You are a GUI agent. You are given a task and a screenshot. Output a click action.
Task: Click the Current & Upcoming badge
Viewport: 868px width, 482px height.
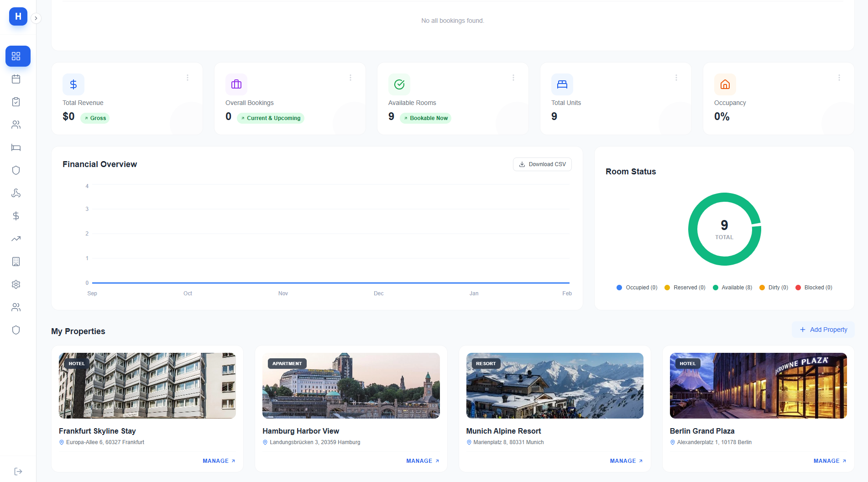pos(271,118)
